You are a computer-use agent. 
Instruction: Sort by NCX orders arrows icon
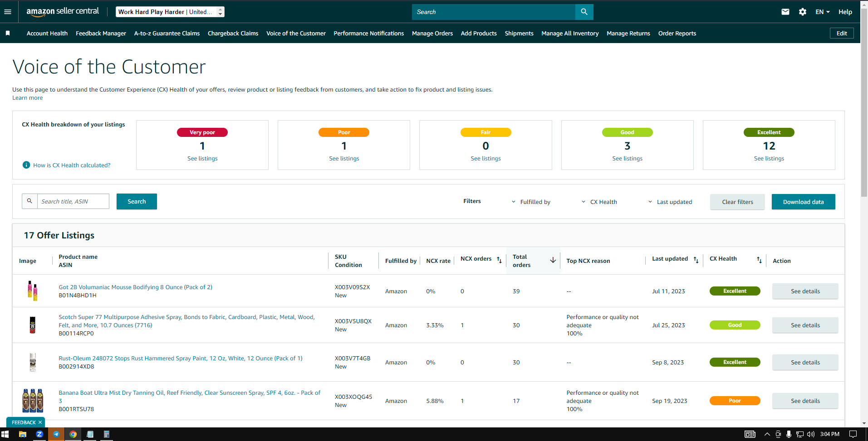click(499, 260)
